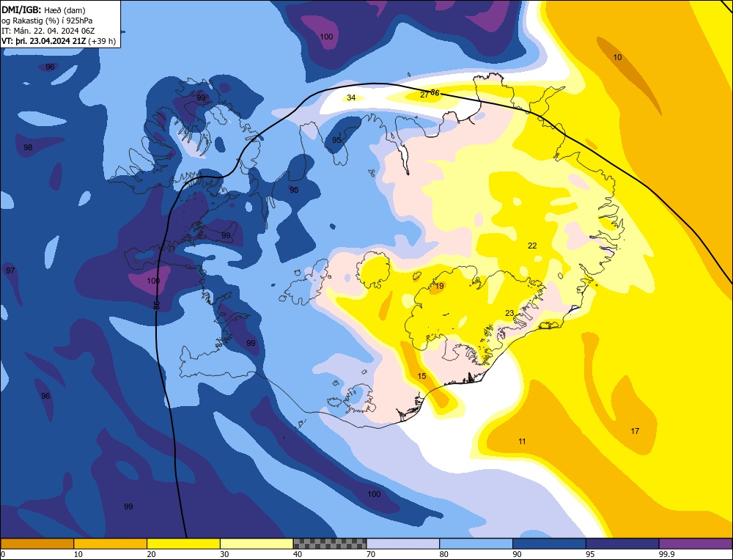Viewport: 733px width, 560px height.
Task: Click the legend tick label 70
Action: tap(371, 554)
